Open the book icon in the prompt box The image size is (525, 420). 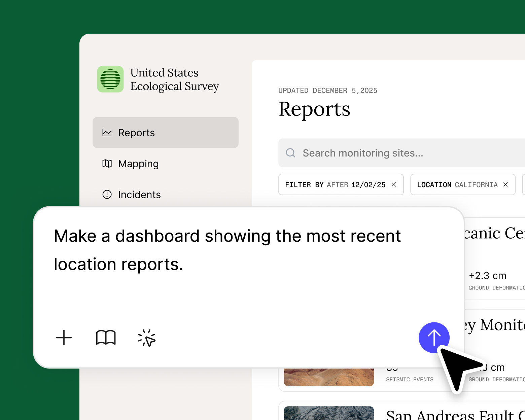click(x=106, y=338)
